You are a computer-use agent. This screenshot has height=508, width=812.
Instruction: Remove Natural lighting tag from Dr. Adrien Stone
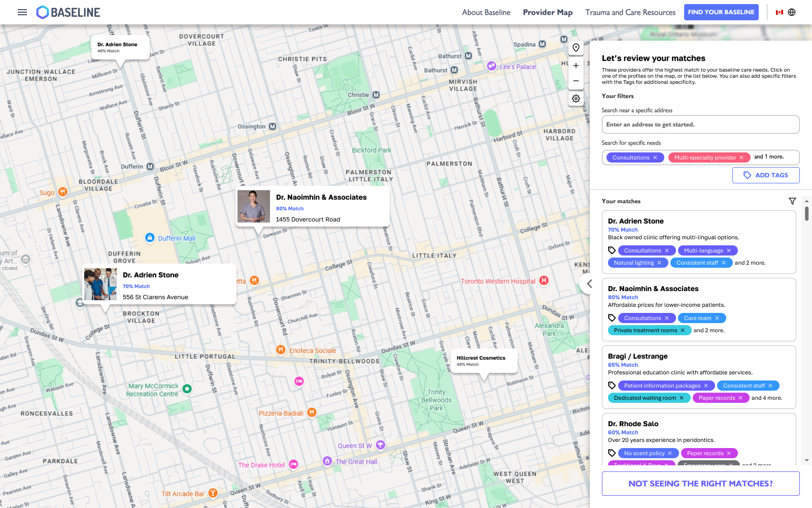pyautogui.click(x=659, y=263)
